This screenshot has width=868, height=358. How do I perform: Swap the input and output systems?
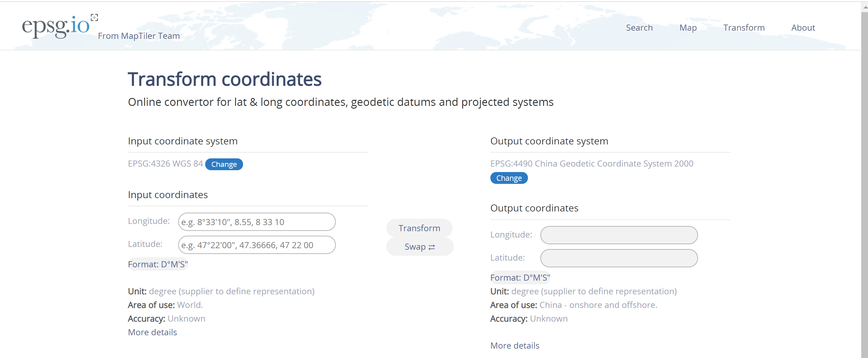point(419,247)
